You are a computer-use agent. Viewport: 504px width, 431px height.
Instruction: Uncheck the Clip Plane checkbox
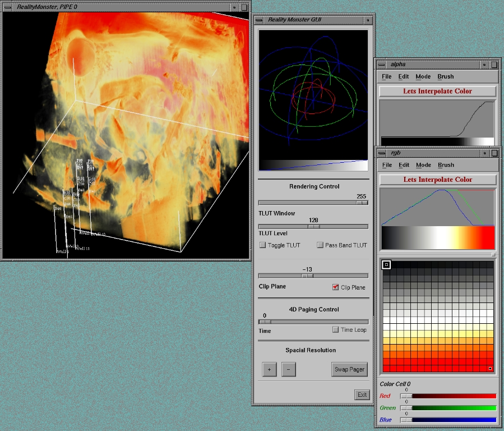(335, 287)
